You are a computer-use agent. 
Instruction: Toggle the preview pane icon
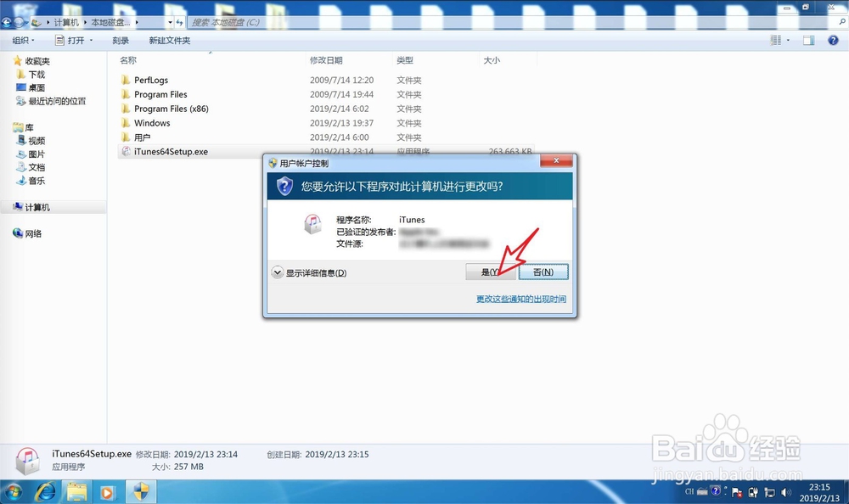click(809, 41)
